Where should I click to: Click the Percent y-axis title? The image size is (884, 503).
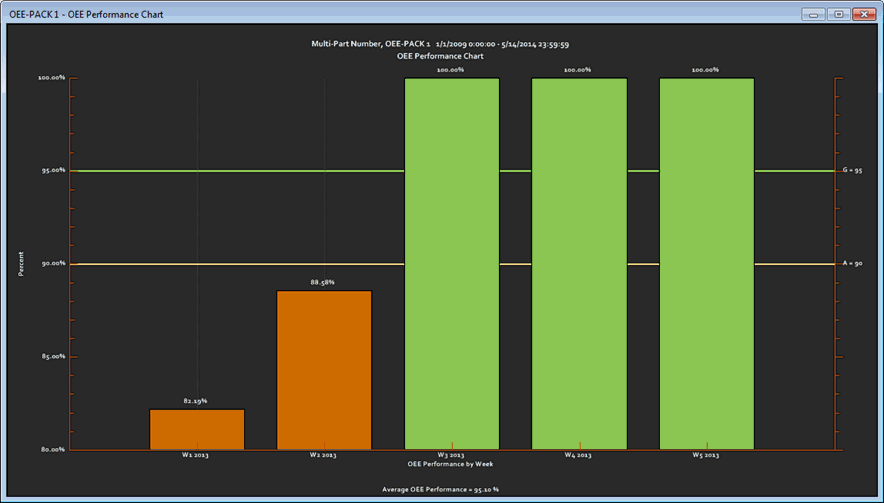[20, 264]
